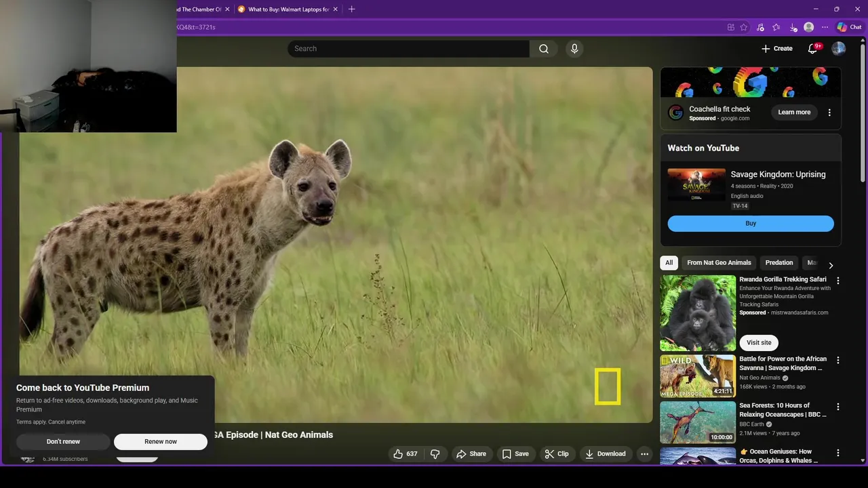This screenshot has height=488, width=868.
Task: Open more actions for the video
Action: (644, 454)
